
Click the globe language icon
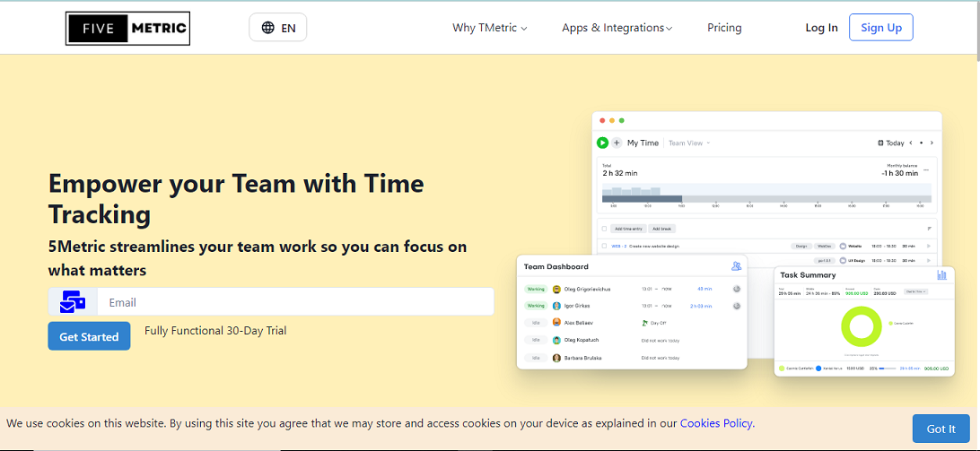(267, 28)
